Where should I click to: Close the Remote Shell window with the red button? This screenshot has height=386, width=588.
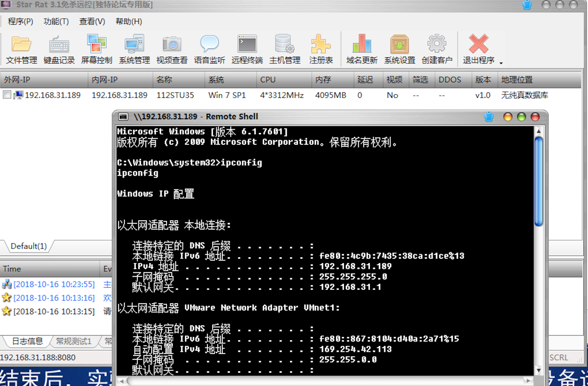535,117
